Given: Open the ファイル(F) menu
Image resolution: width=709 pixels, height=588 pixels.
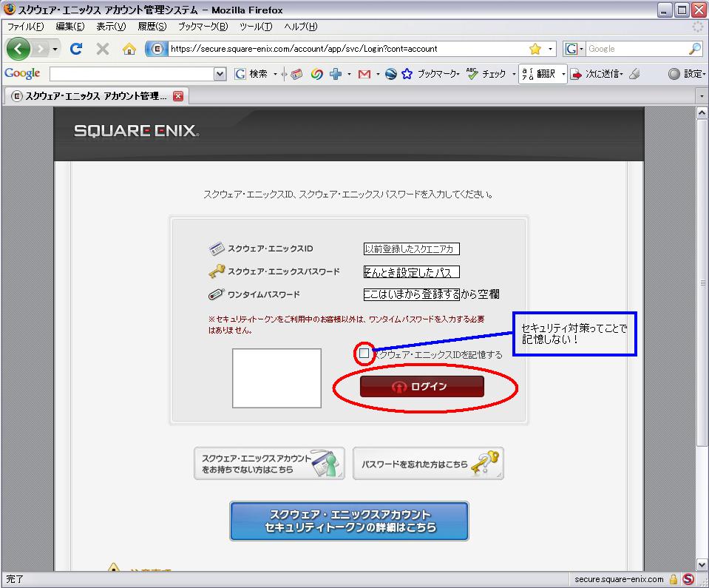Looking at the screenshot, I should pos(25,26).
